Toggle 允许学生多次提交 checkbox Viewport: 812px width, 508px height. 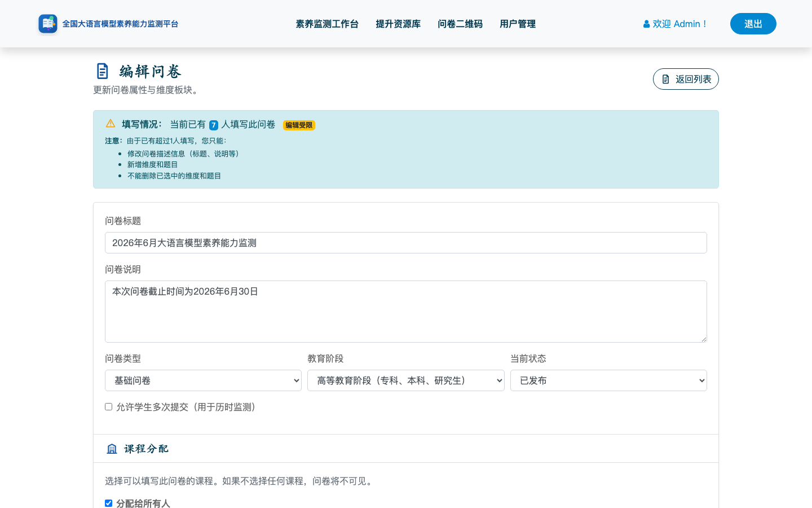coord(108,406)
